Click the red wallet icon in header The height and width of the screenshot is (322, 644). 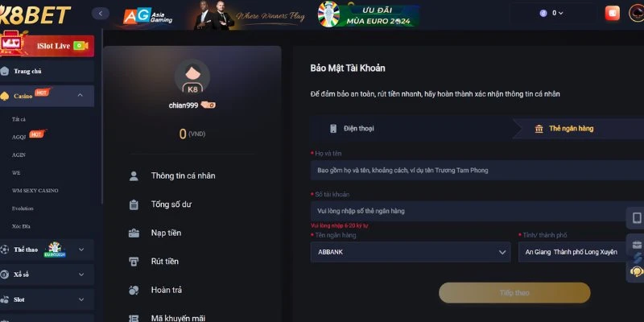(612, 13)
